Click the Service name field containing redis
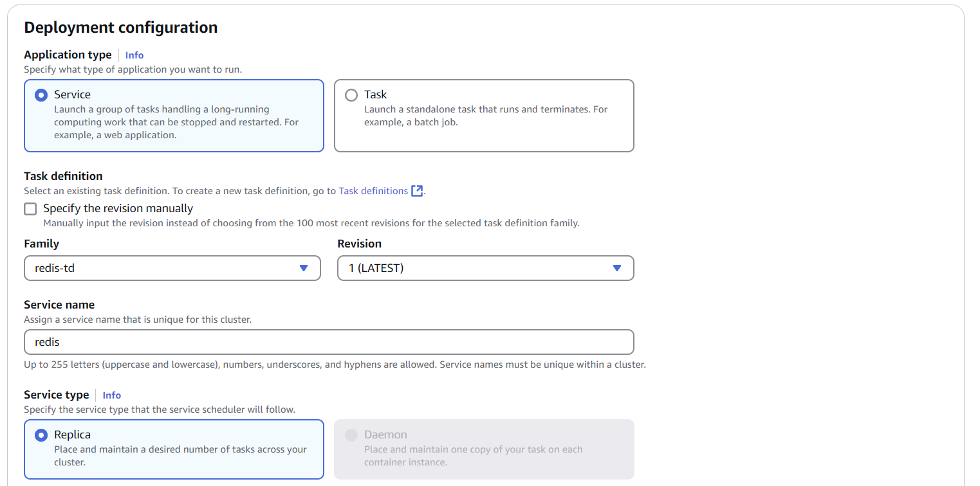 [329, 342]
